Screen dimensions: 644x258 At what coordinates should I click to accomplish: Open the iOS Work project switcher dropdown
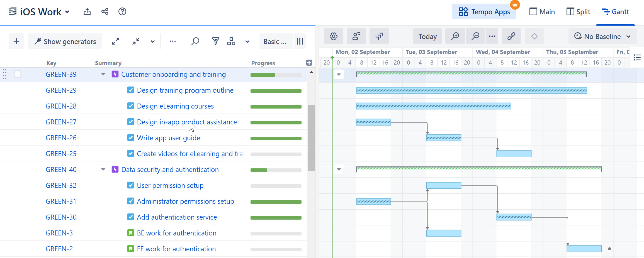tap(67, 12)
